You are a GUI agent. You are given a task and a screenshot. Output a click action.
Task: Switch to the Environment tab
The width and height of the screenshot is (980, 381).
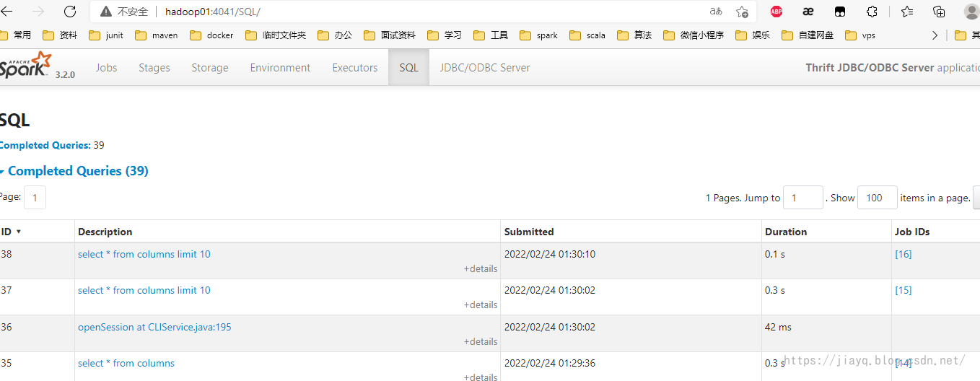[280, 68]
